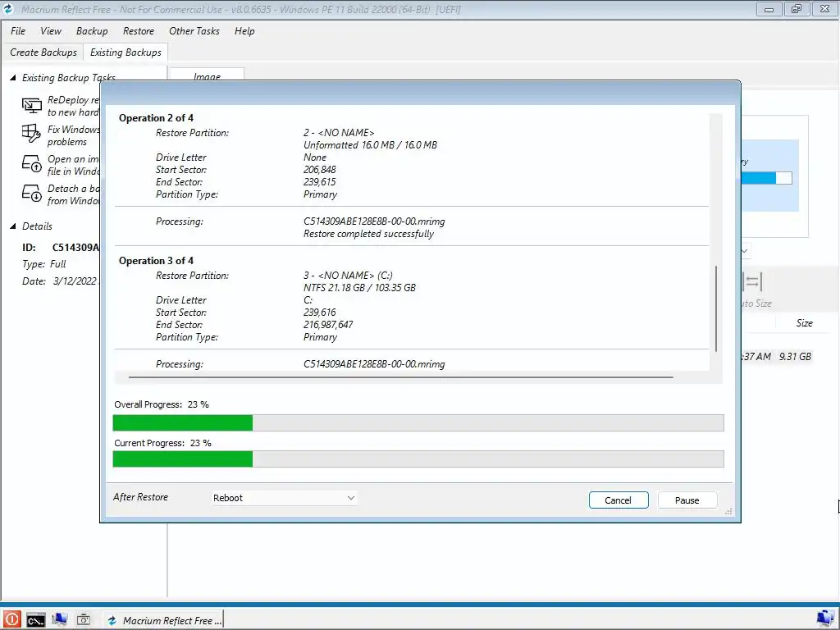This screenshot has width=840, height=630.
Task: Click the Operation 2 of 4 heading
Action: tap(156, 118)
